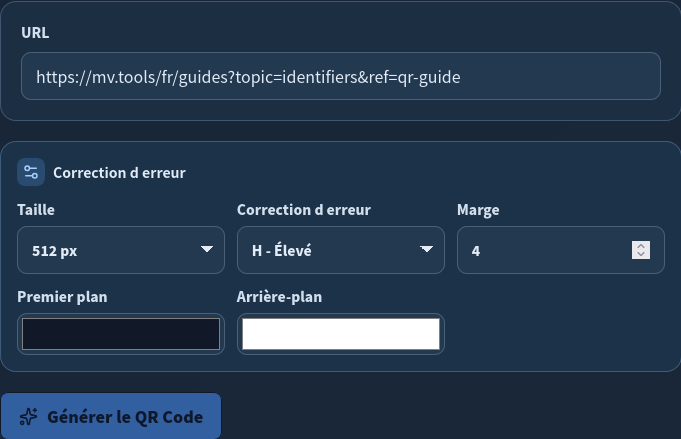This screenshot has width=681, height=439.
Task: Click the Premier plan label
Action: pyautogui.click(x=62, y=297)
